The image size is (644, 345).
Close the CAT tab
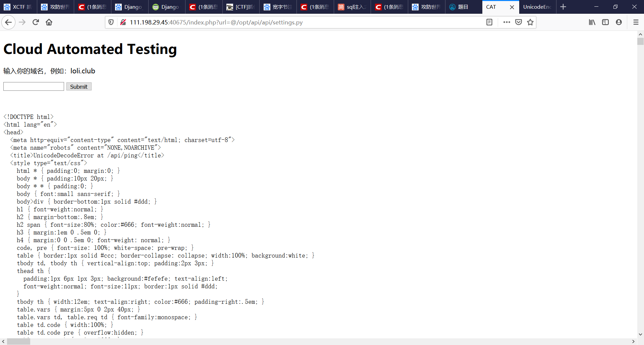click(512, 7)
